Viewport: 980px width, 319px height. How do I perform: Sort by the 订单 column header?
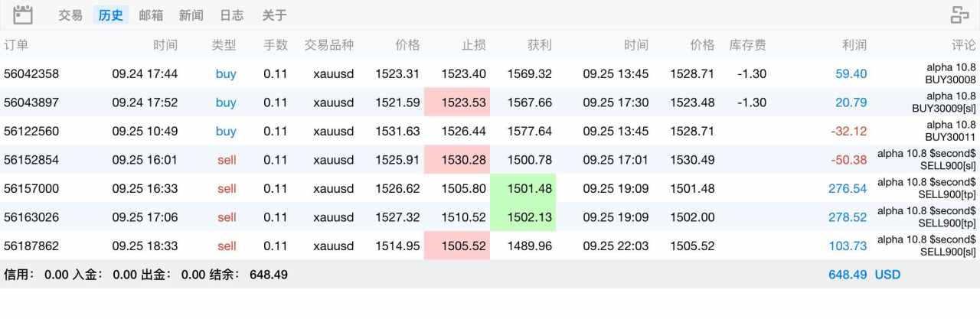(16, 45)
